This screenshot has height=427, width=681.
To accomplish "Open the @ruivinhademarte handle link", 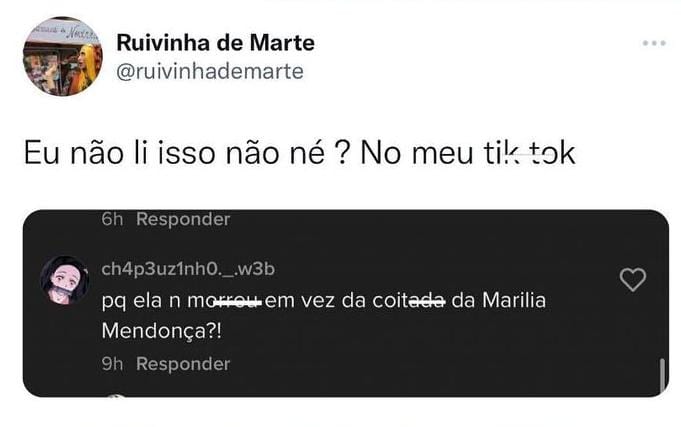I will click(210, 71).
